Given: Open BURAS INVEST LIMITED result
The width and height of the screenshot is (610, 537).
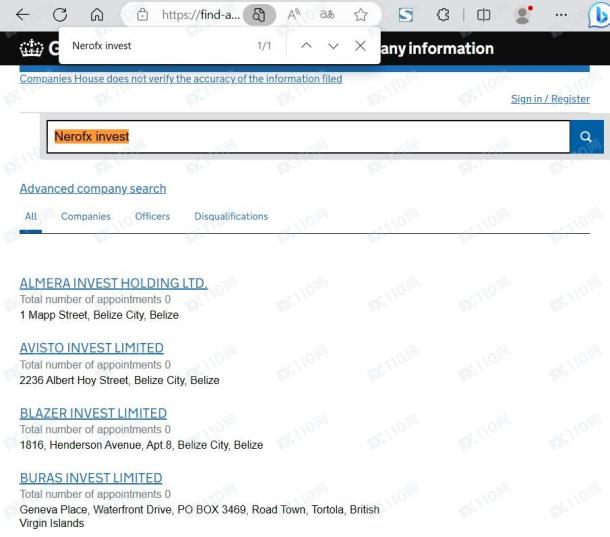Looking at the screenshot, I should (x=91, y=478).
